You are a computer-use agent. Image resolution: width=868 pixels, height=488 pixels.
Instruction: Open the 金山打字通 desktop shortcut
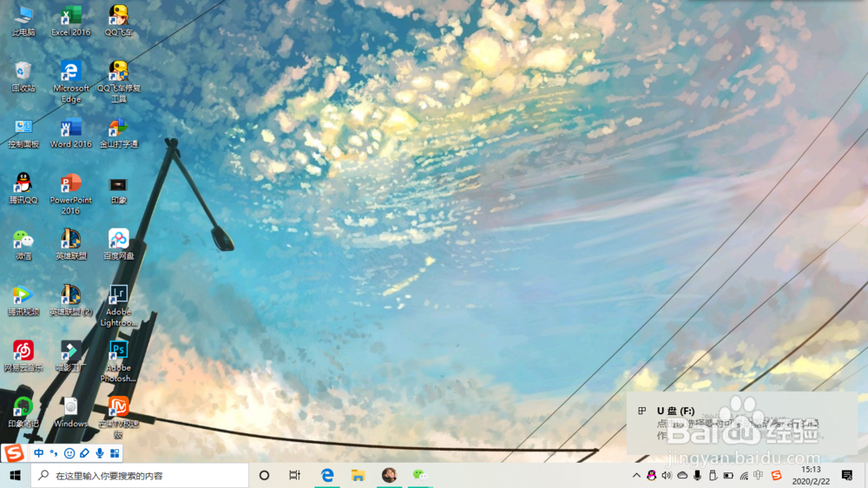118,133
